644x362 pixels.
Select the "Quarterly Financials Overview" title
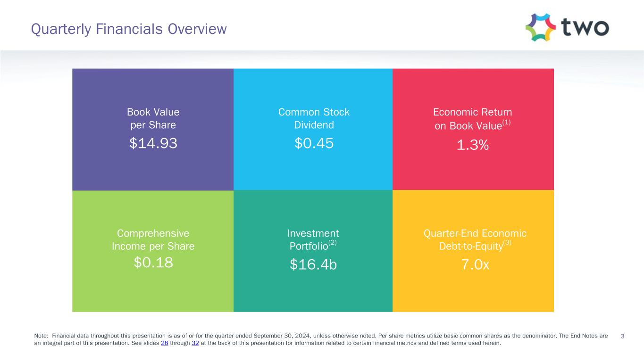pos(129,29)
